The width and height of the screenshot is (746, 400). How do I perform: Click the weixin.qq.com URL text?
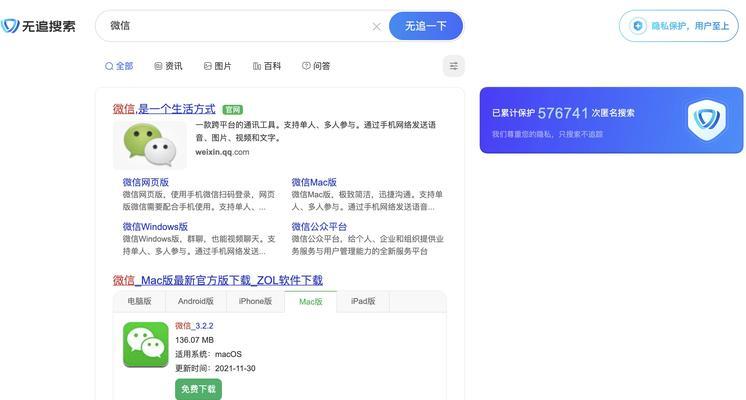[x=222, y=152]
